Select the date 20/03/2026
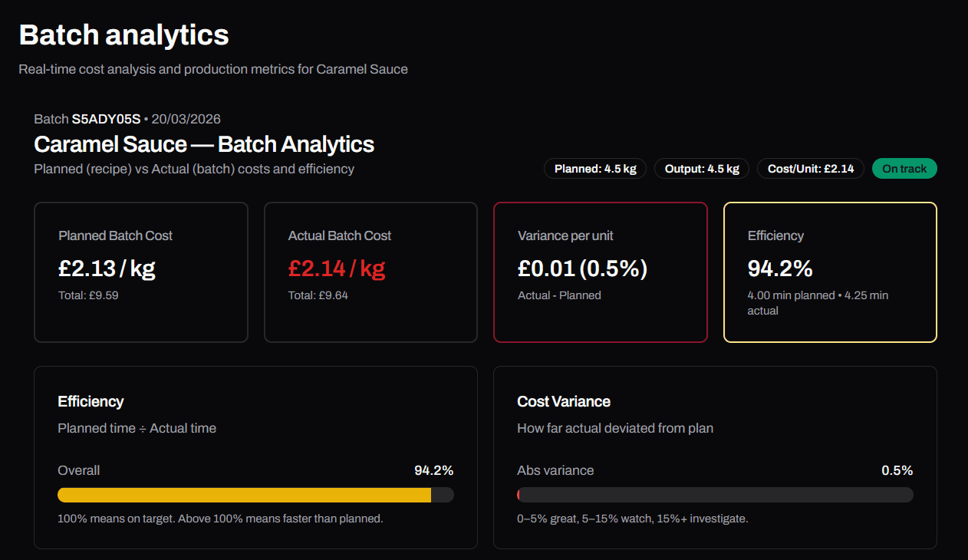This screenshot has width=968, height=560. [186, 119]
